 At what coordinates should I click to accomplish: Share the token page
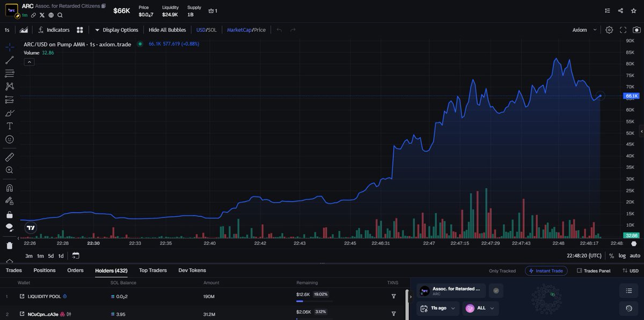tap(621, 10)
